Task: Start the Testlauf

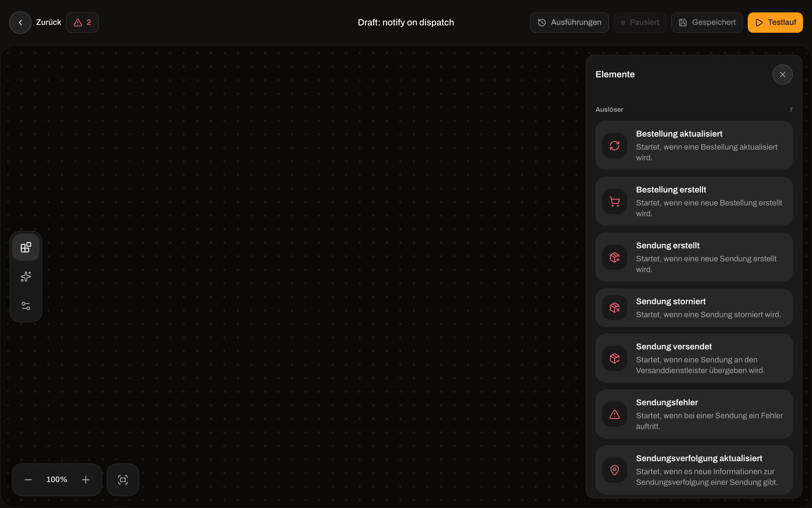Action: click(775, 23)
